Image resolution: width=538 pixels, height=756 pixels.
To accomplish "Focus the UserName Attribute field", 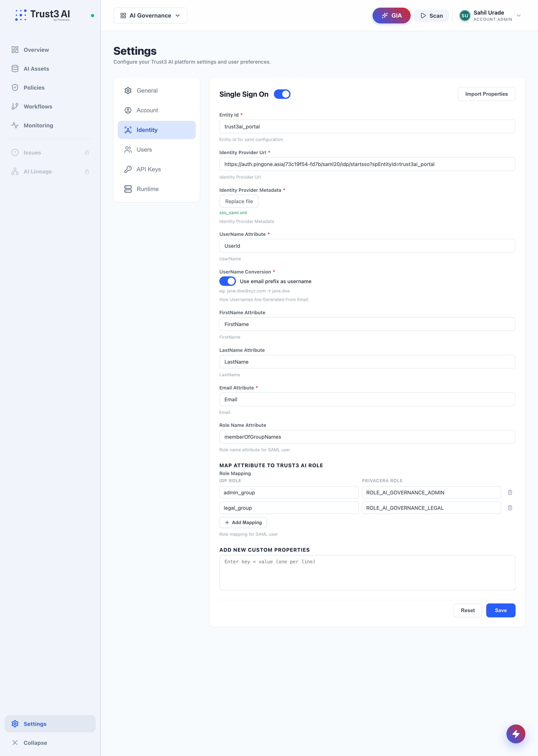I will pyautogui.click(x=367, y=246).
